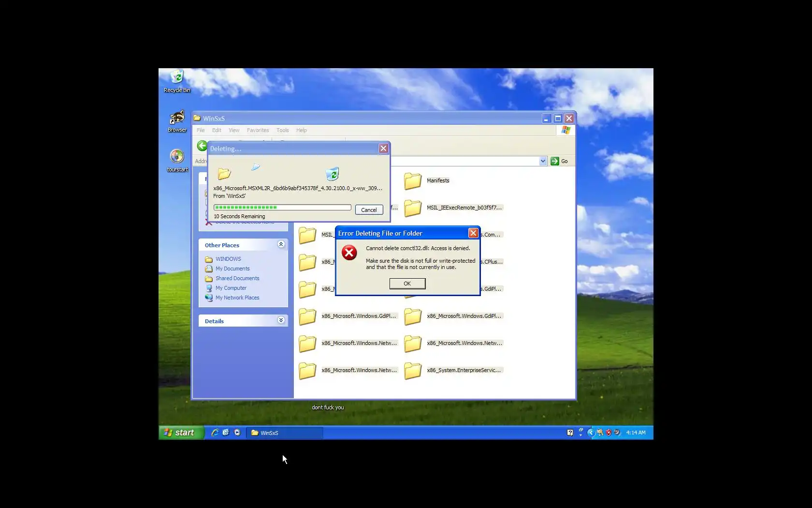Minimize the WinSxS window

(546, 119)
